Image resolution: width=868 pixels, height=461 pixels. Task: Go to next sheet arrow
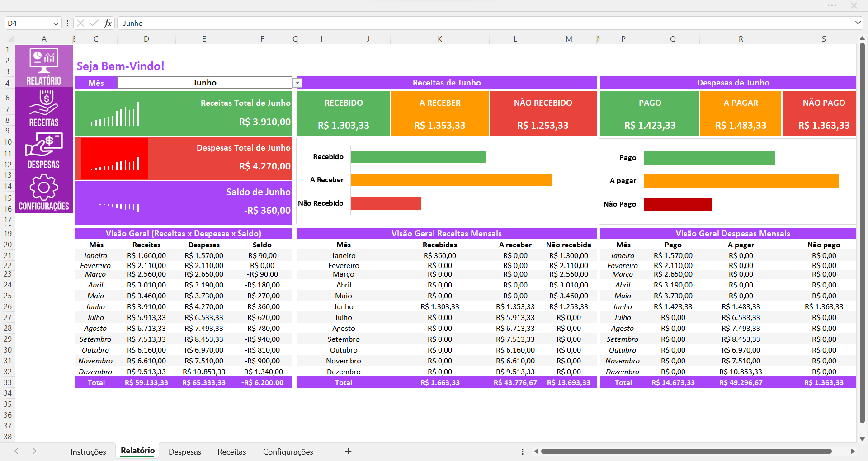34,451
